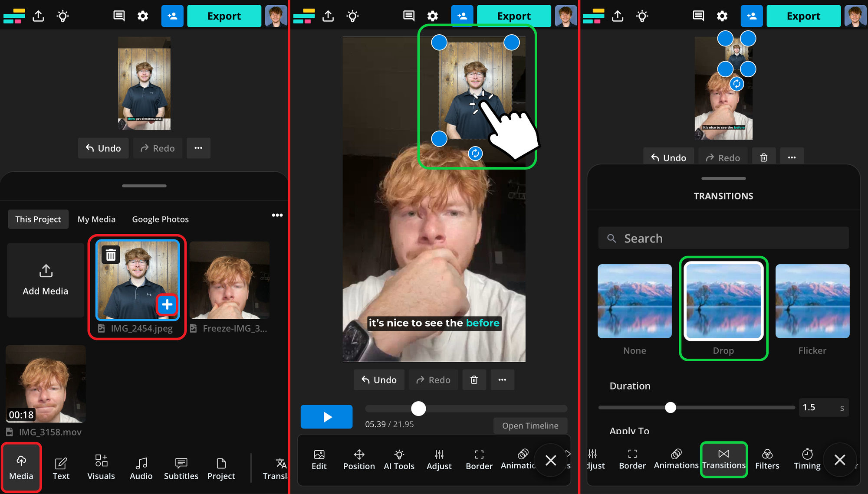Image resolution: width=868 pixels, height=494 pixels.
Task: Export the project
Action: click(224, 16)
